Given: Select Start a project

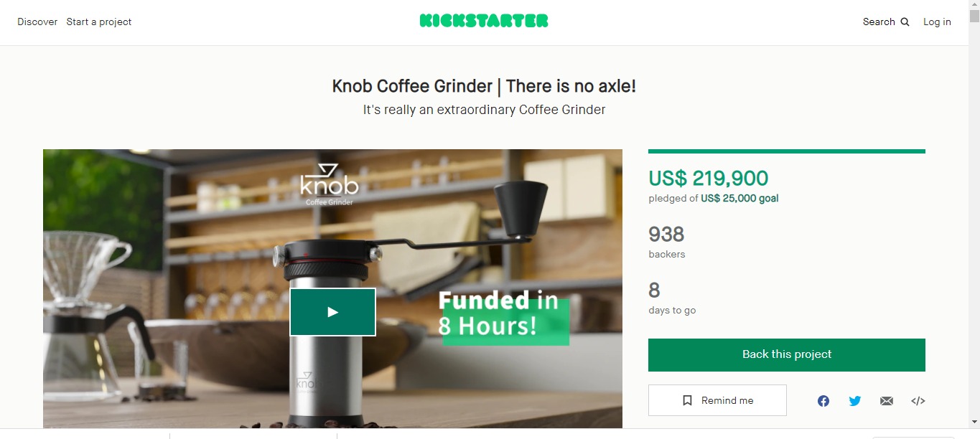Looking at the screenshot, I should coord(99,22).
